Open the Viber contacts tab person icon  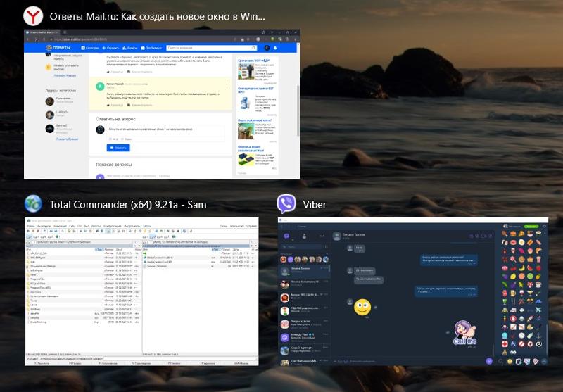click(304, 236)
